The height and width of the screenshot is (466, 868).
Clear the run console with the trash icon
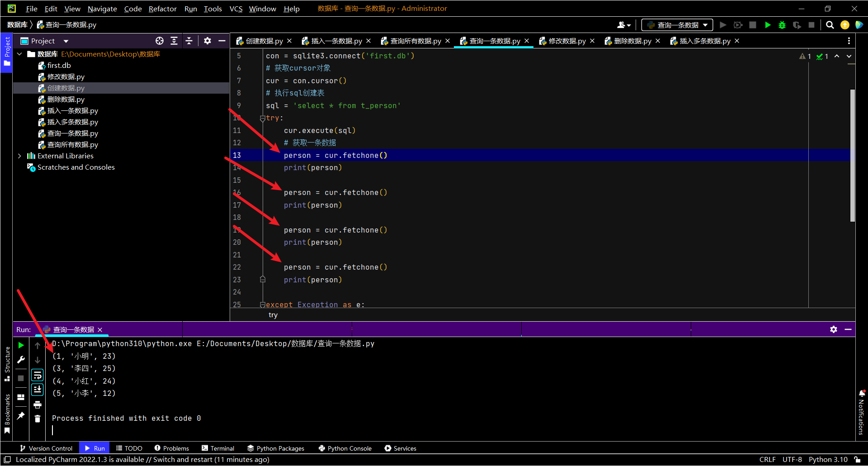(38, 418)
